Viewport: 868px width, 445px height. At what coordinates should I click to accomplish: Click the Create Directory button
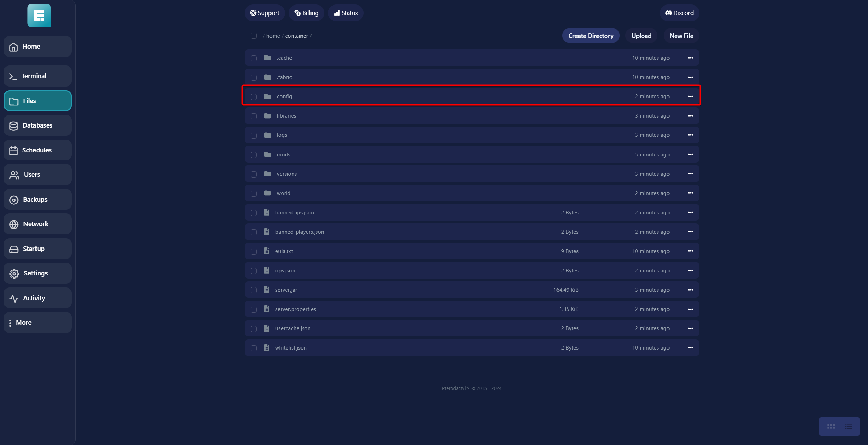point(591,36)
